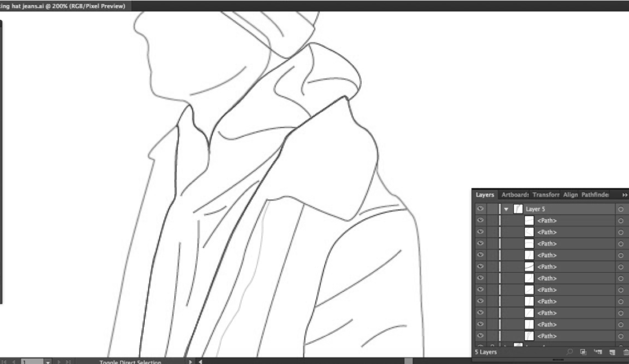Open the artboard number dropdown in status bar

[47, 361]
